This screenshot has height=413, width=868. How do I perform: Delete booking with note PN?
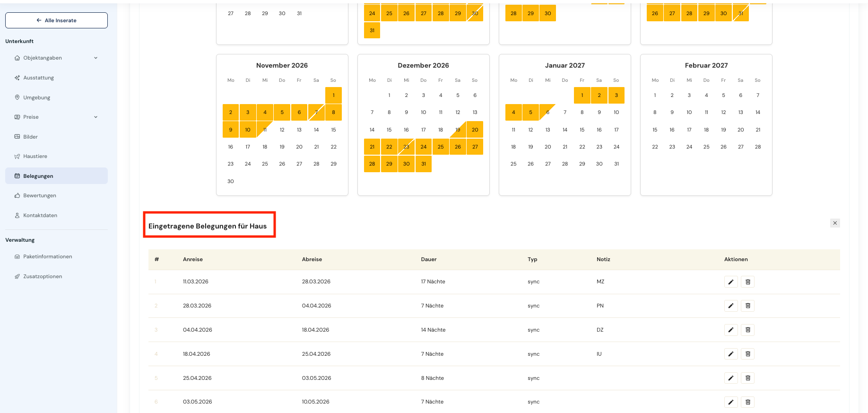pyautogui.click(x=747, y=306)
